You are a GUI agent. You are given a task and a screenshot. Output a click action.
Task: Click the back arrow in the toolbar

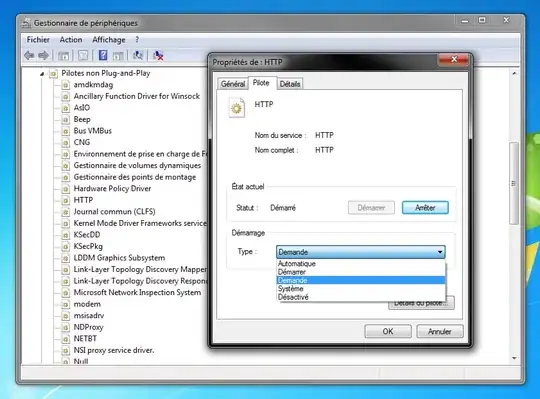click(29, 55)
